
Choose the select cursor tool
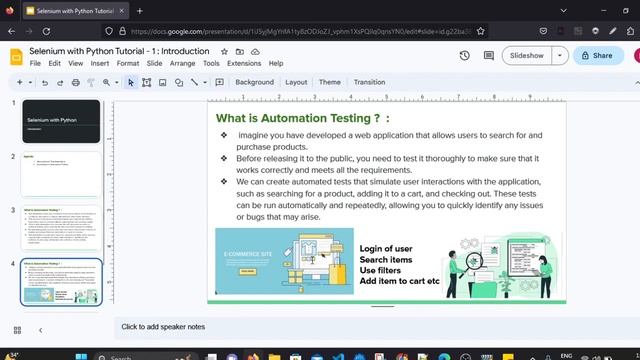(131, 82)
